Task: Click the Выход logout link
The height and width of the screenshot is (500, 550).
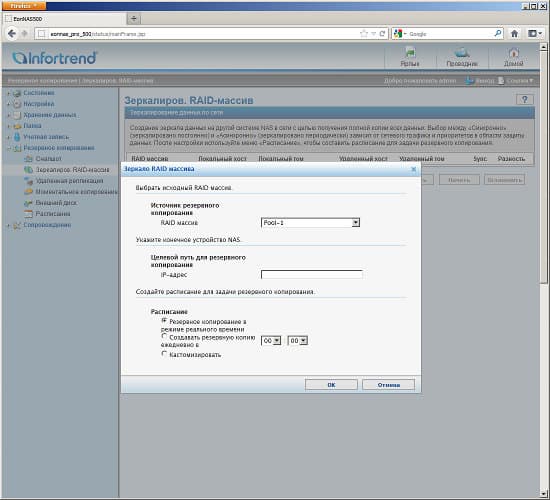Action: (485, 81)
